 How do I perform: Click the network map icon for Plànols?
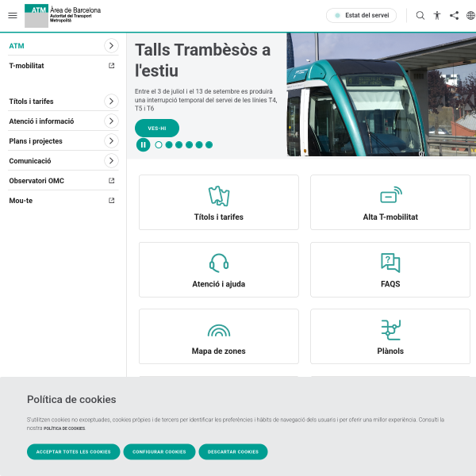coord(391,330)
